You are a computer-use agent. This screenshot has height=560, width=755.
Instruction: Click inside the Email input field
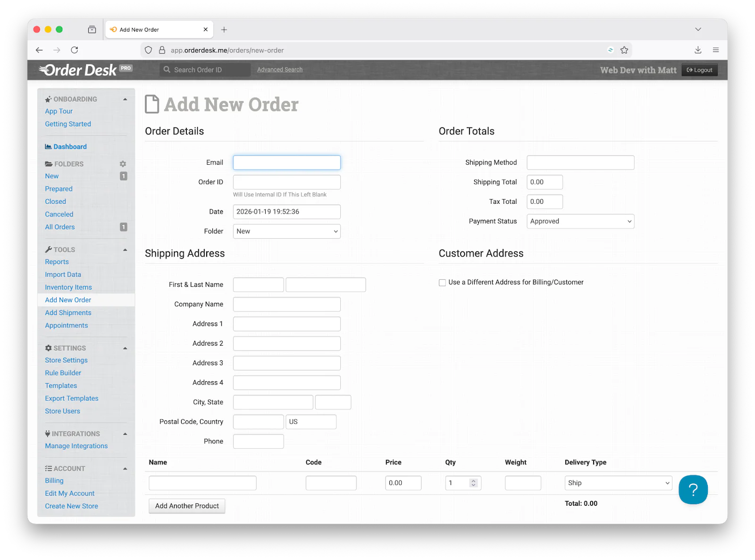286,162
